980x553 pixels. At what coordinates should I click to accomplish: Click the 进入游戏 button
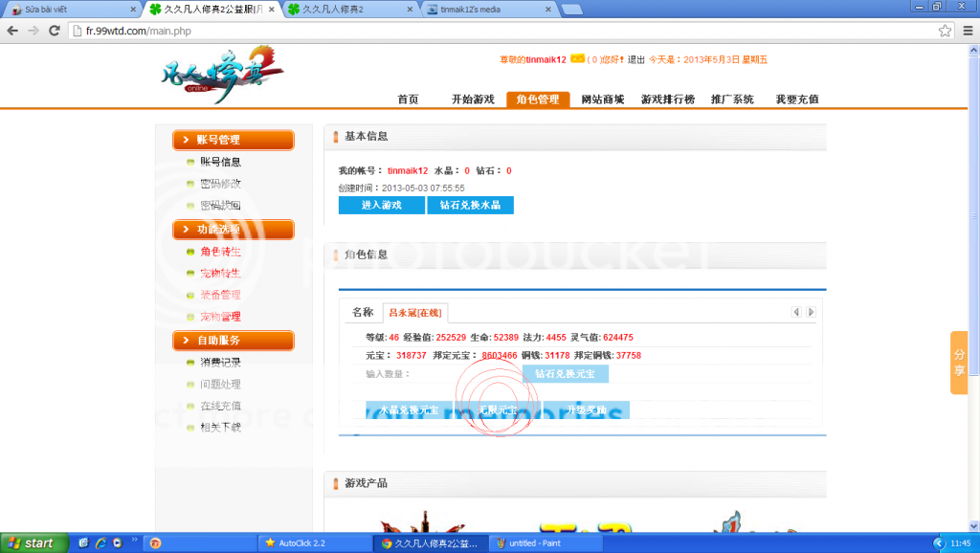[x=381, y=205]
